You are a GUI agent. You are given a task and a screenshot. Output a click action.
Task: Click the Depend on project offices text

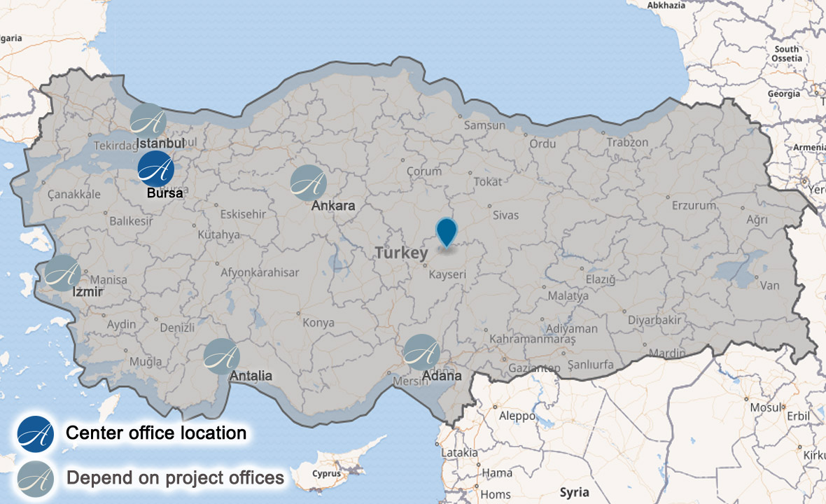[x=175, y=478]
